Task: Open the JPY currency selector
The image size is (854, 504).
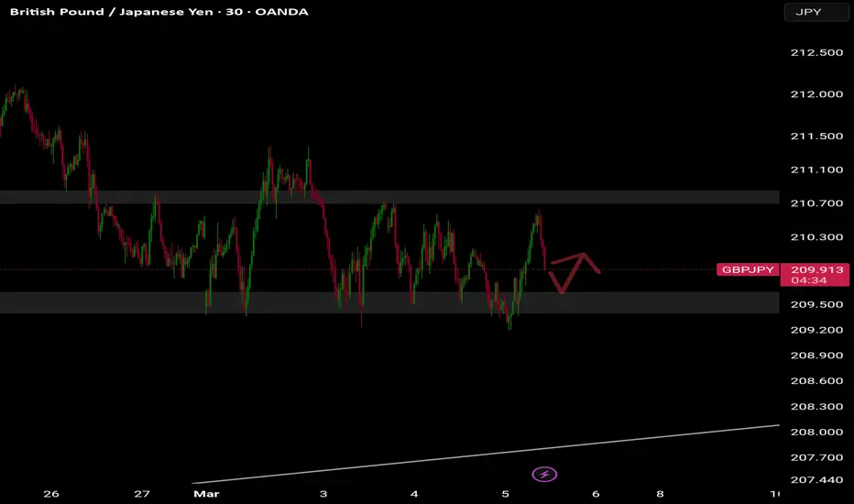Action: coord(816,12)
